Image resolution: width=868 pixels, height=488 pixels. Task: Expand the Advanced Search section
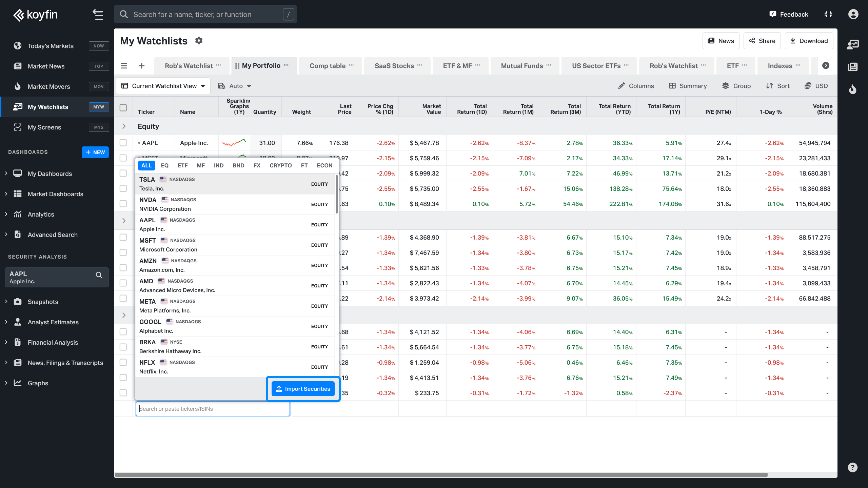pos(6,235)
